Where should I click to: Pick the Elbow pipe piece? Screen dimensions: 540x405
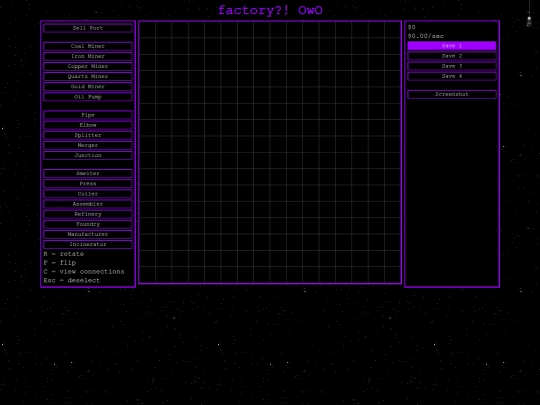(x=88, y=125)
